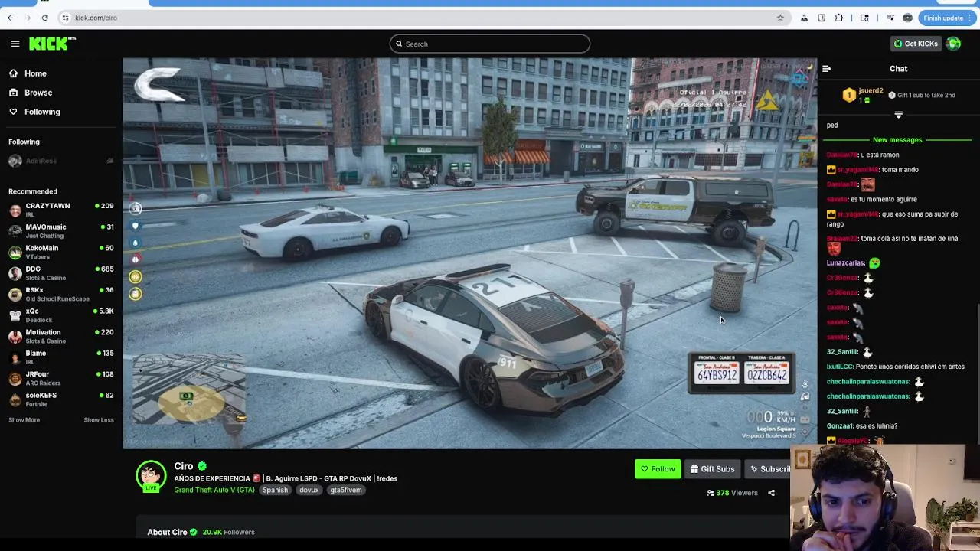Open the browser extensions puzzle icon

839,18
